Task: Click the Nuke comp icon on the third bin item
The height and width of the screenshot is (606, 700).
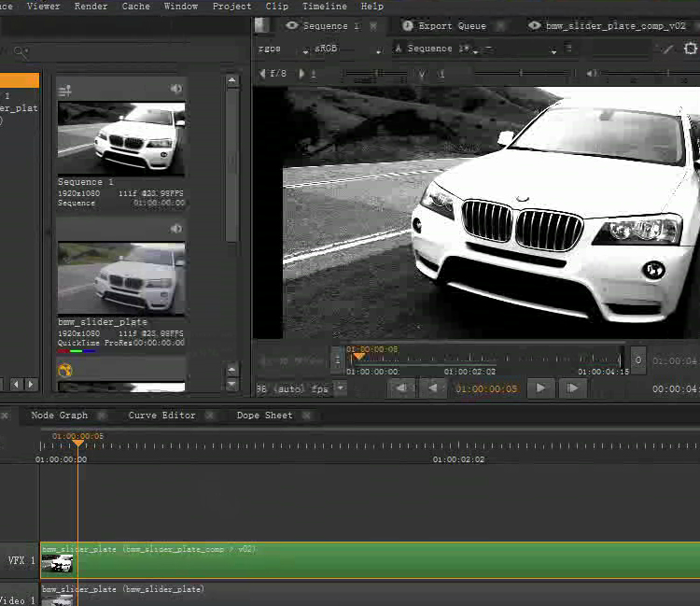Action: coord(64,370)
